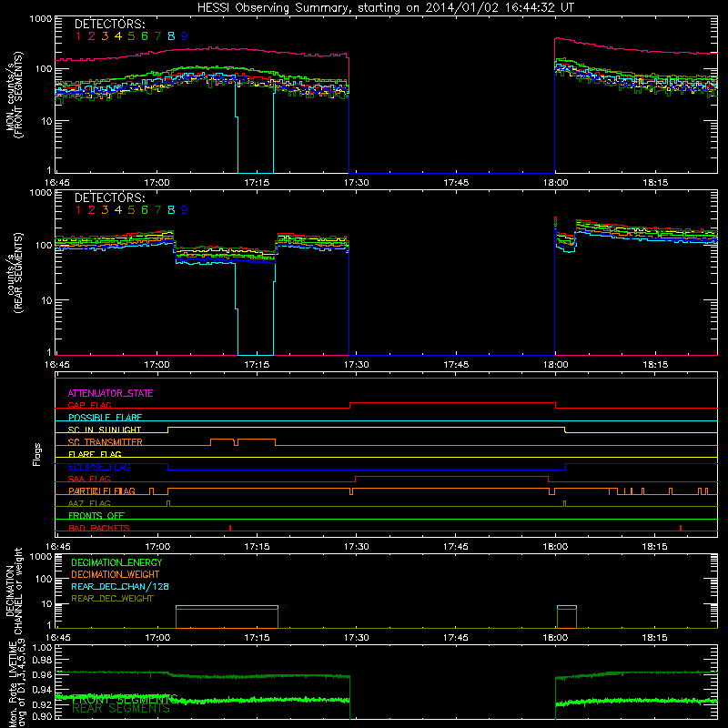Click BAD_PACKETS red spike near 17:11

pyautogui.click(x=230, y=528)
